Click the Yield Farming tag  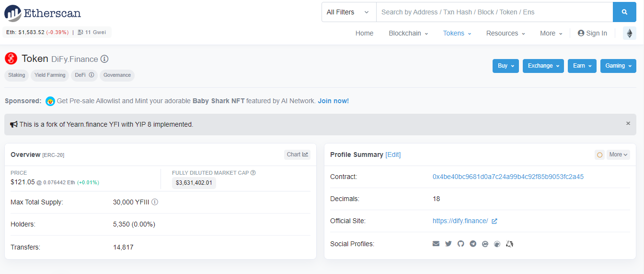(x=50, y=75)
